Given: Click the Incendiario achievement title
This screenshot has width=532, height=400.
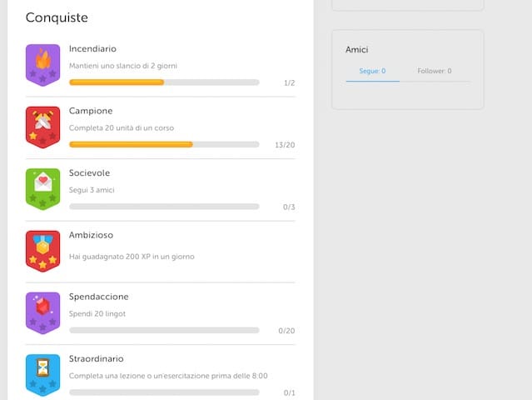Looking at the screenshot, I should click(x=92, y=49).
